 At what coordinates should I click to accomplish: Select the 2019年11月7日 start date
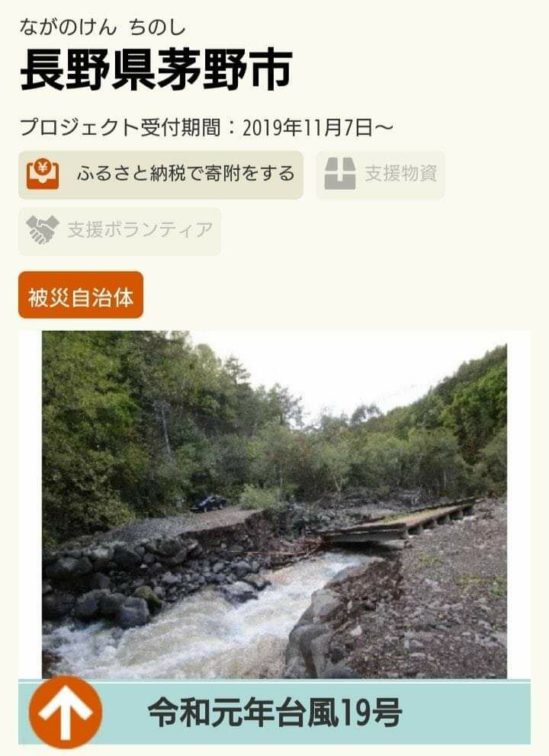[x=307, y=128]
